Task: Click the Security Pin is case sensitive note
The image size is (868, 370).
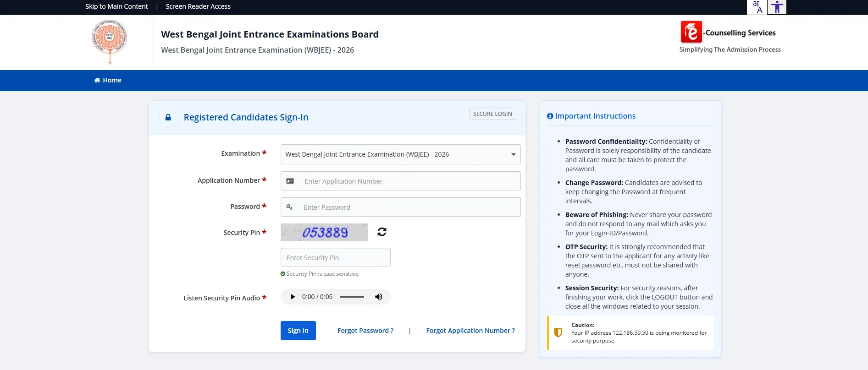Action: tap(322, 274)
